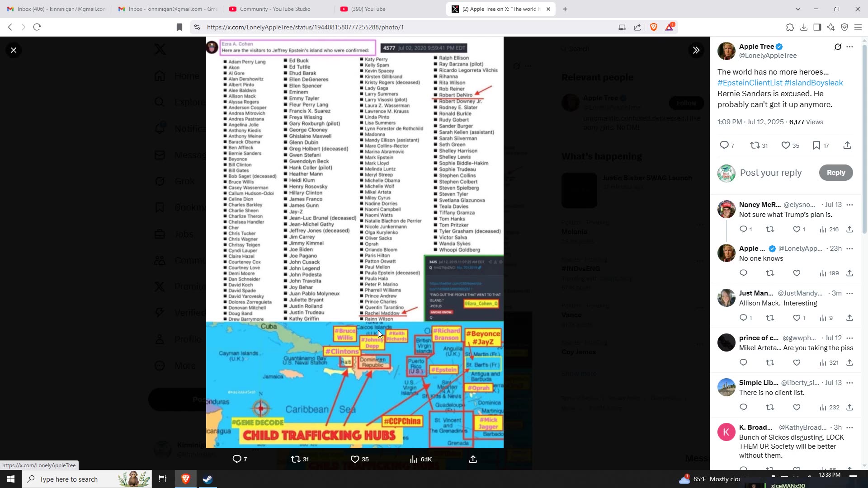Click the downloads icon in browser toolbar
The height and width of the screenshot is (488, 868).
coord(804,27)
